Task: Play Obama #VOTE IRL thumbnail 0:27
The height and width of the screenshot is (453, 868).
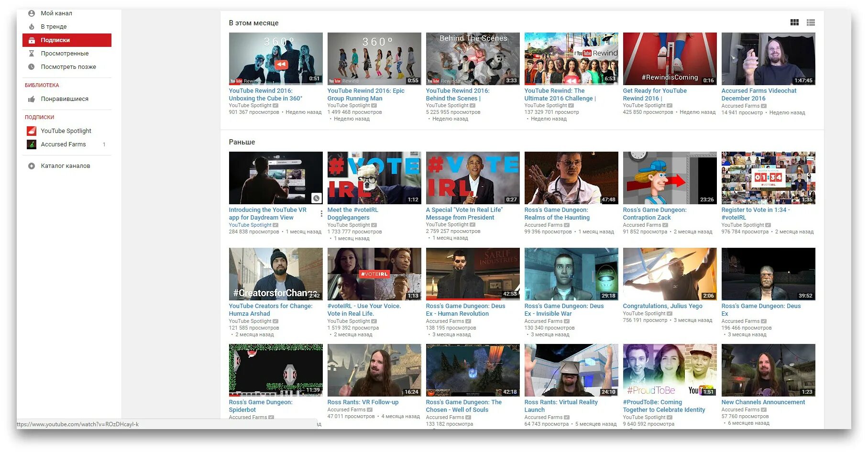Action: (x=472, y=178)
